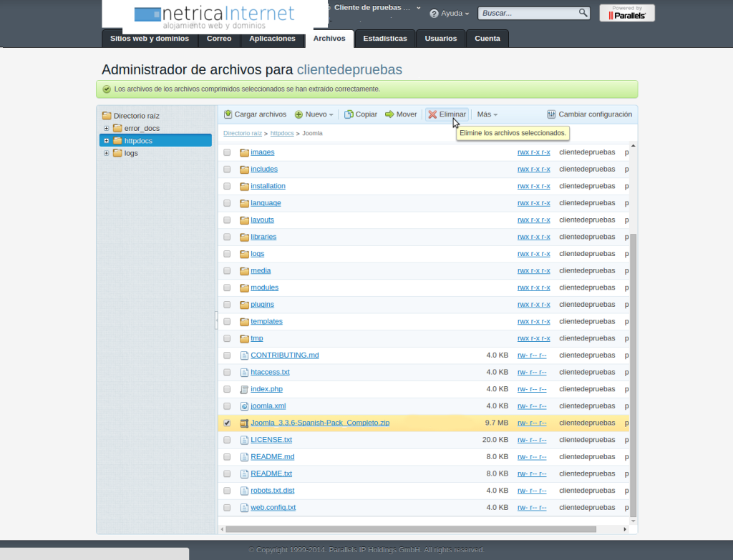
Task: Open Cambiar configuración settings icon
Action: [551, 114]
